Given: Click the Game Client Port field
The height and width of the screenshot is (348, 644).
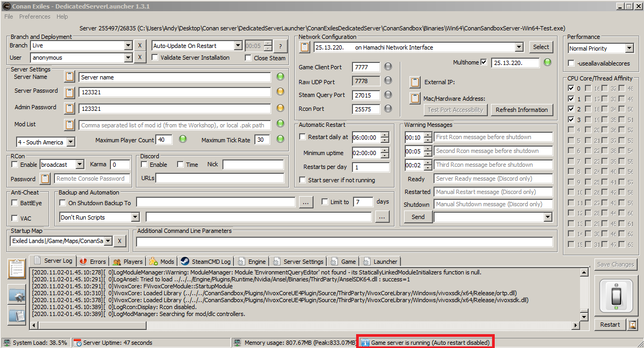Looking at the screenshot, I should (366, 67).
